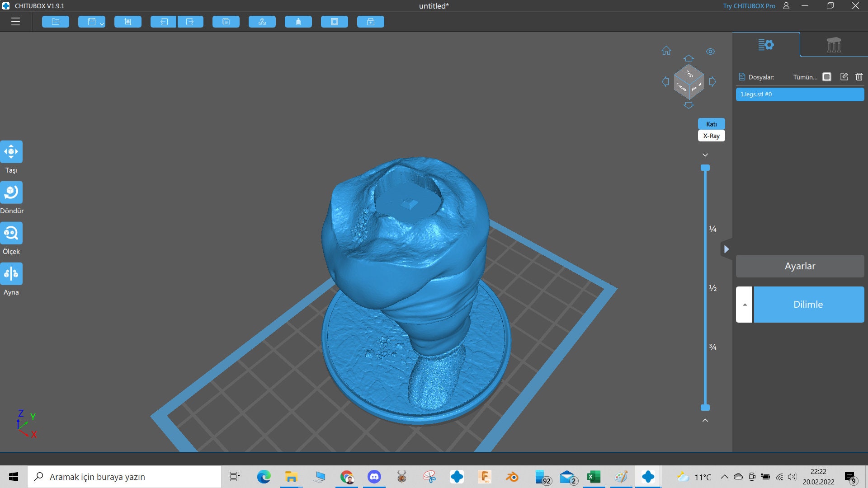Select the Ayna mirror tool

(x=12, y=273)
